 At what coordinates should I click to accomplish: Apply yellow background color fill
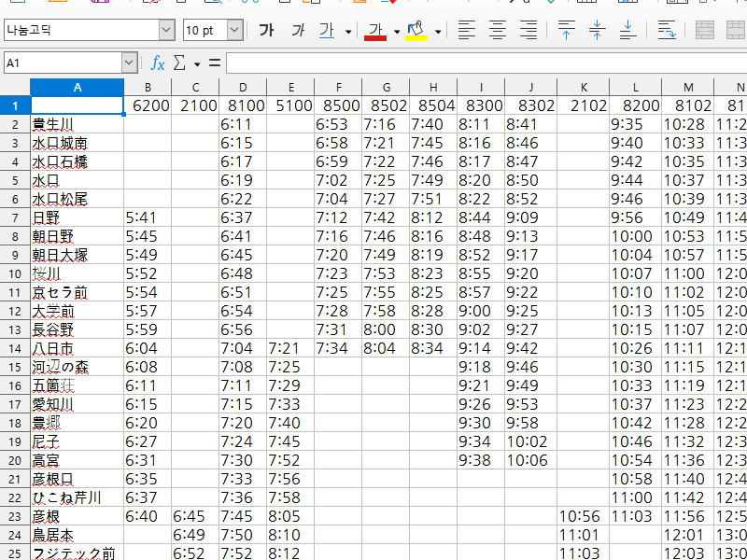point(416,31)
